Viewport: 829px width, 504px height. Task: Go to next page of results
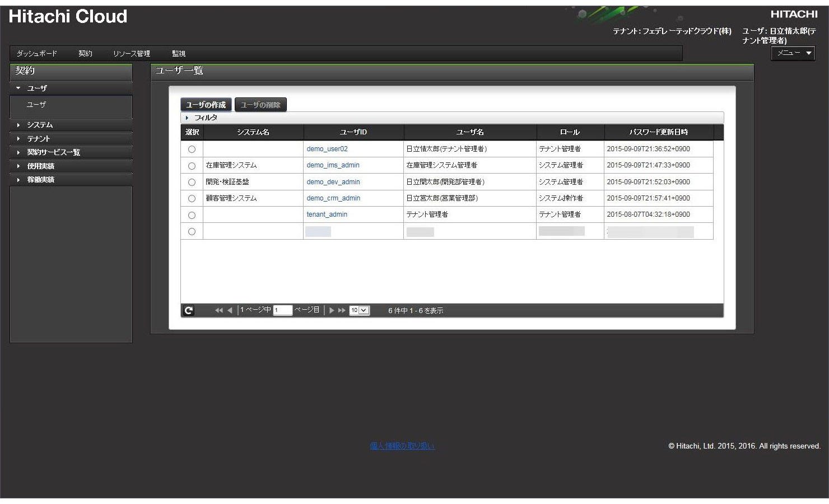[332, 310]
